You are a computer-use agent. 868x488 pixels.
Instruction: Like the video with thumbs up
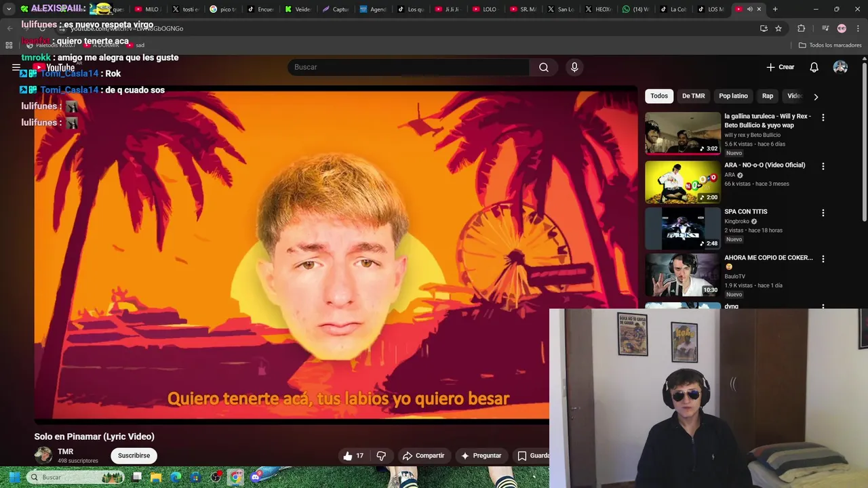354,455
